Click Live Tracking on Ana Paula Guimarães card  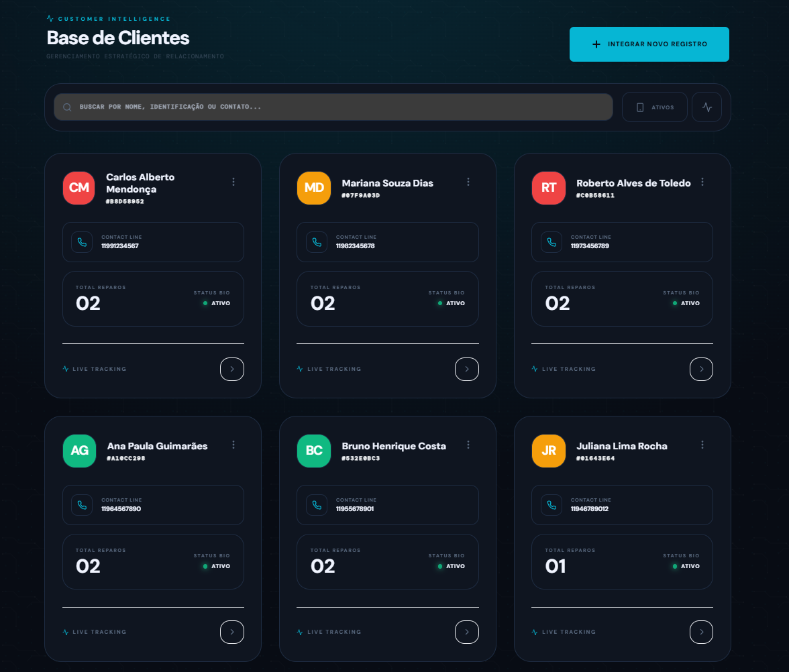coord(95,632)
